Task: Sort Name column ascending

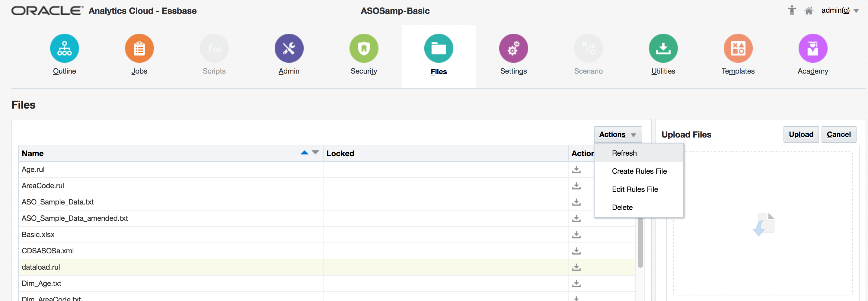Action: click(x=304, y=153)
